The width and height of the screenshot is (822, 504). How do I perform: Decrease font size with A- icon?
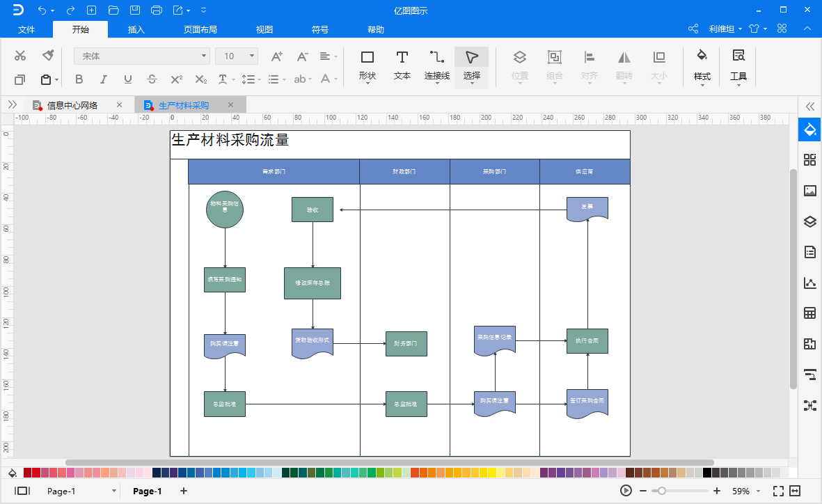pyautogui.click(x=303, y=56)
